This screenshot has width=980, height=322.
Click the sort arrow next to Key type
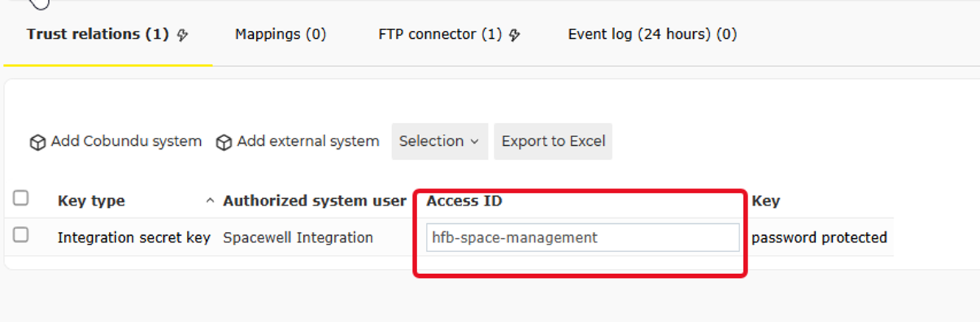point(210,200)
